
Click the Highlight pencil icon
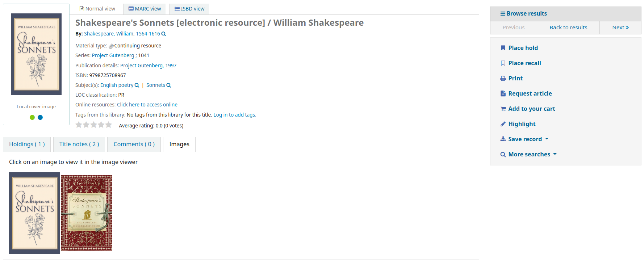pyautogui.click(x=503, y=124)
